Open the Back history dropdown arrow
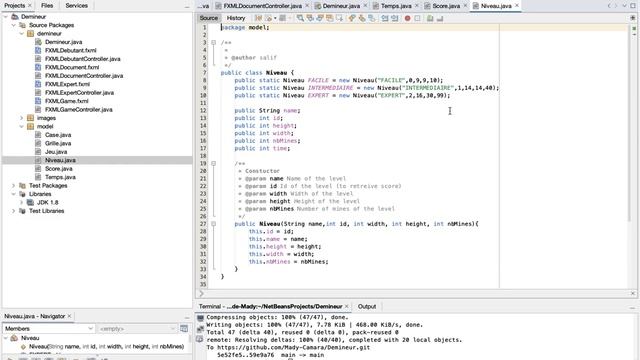This screenshot has width=640, height=360. pyautogui.click(x=275, y=18)
